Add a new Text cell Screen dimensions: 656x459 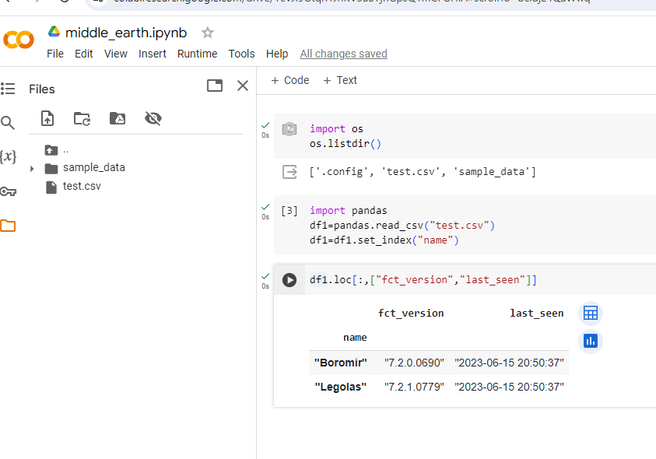point(340,80)
